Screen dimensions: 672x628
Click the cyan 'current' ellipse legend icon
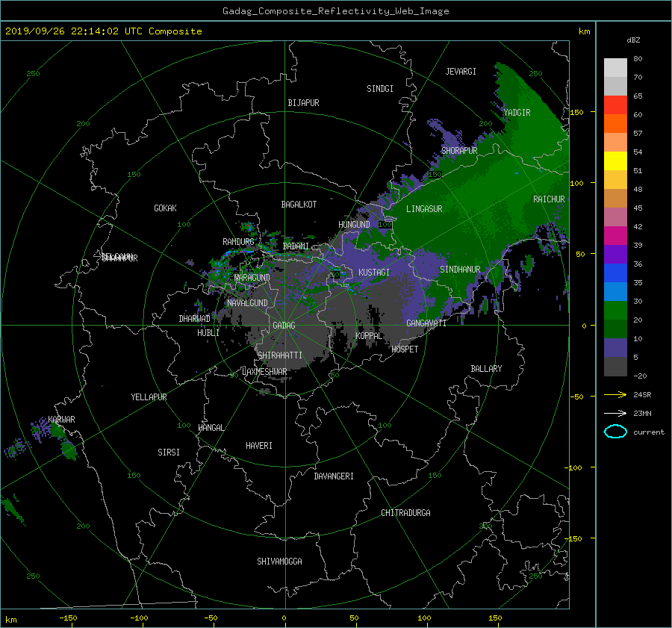[615, 432]
